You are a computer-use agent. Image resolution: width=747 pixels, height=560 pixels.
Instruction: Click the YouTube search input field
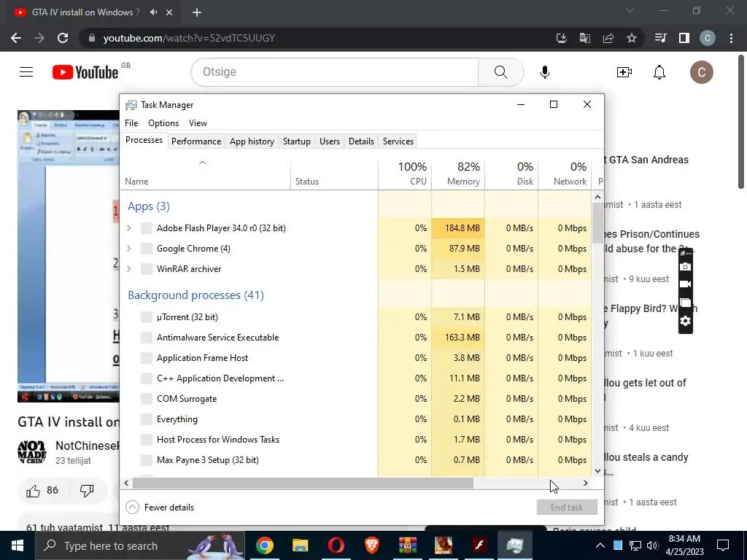coord(334,72)
